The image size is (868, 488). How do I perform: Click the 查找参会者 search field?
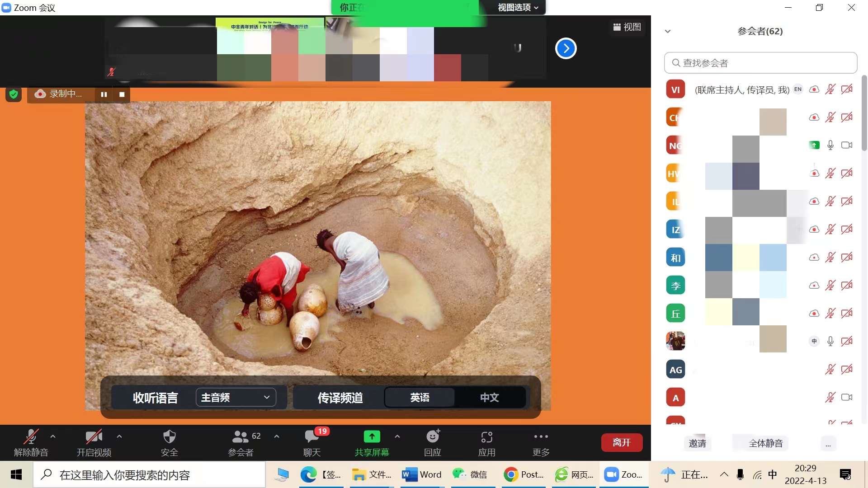(x=760, y=63)
